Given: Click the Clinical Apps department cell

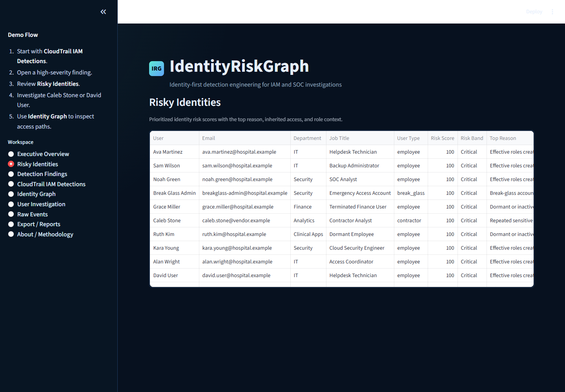Looking at the screenshot, I should pos(308,234).
